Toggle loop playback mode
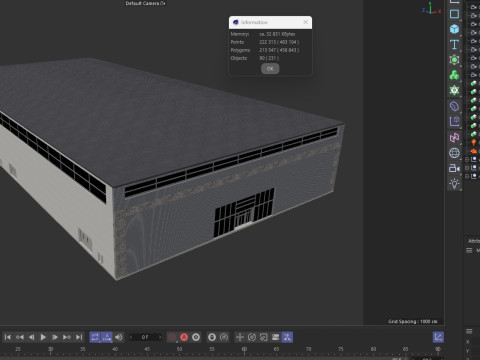Viewport: 480px width, 360px height. point(95,337)
